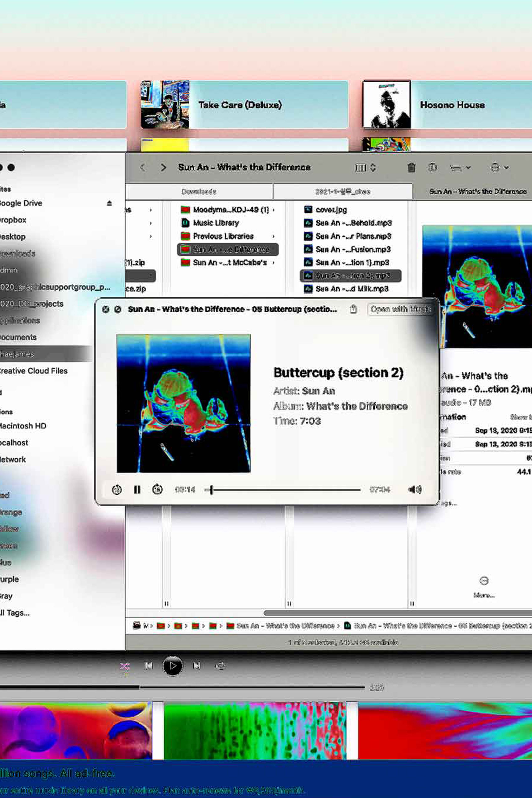Pause the Buttercup preview playback
The width and height of the screenshot is (532, 798).
click(137, 490)
